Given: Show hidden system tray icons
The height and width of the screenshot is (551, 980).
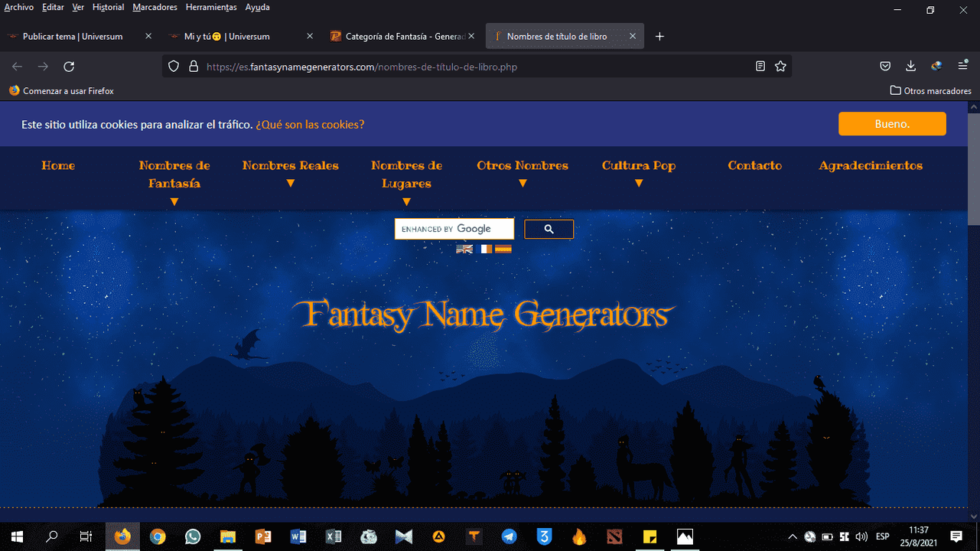Looking at the screenshot, I should (x=793, y=536).
